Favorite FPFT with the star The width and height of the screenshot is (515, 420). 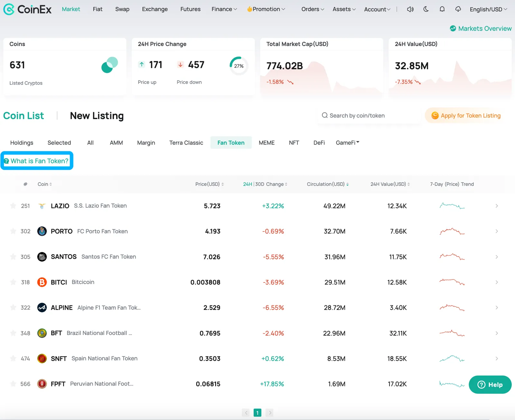pos(13,384)
